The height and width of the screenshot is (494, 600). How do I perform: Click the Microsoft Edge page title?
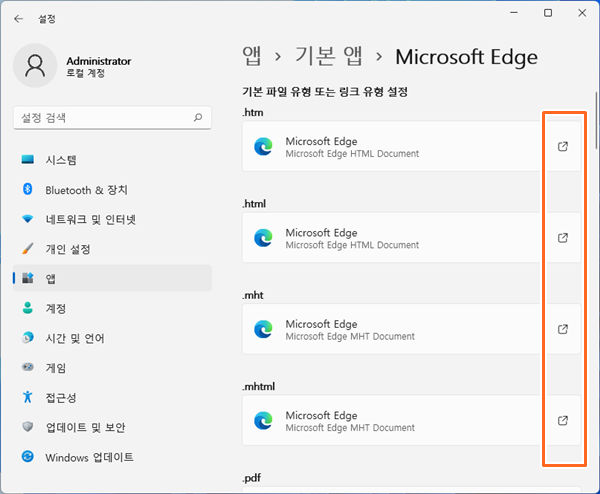point(466,57)
